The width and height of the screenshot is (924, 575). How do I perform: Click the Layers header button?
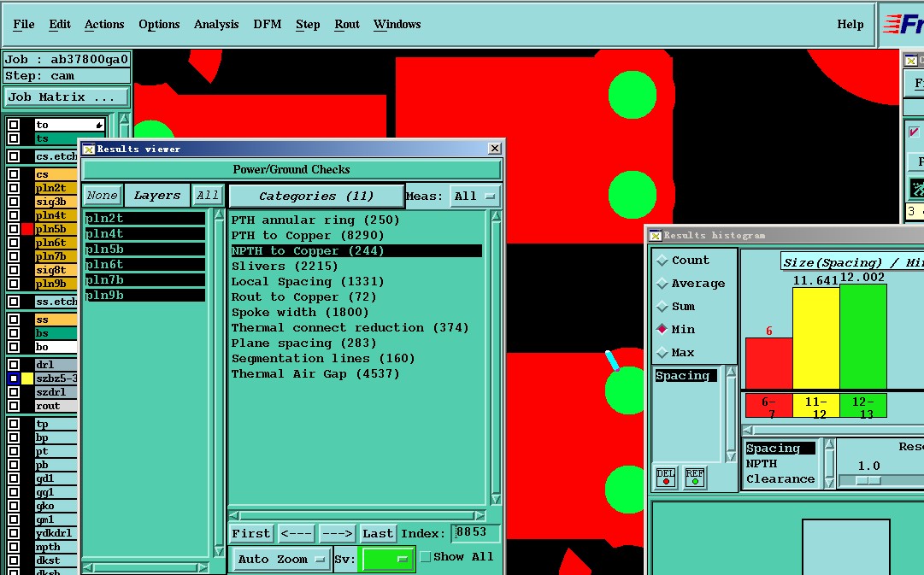156,196
